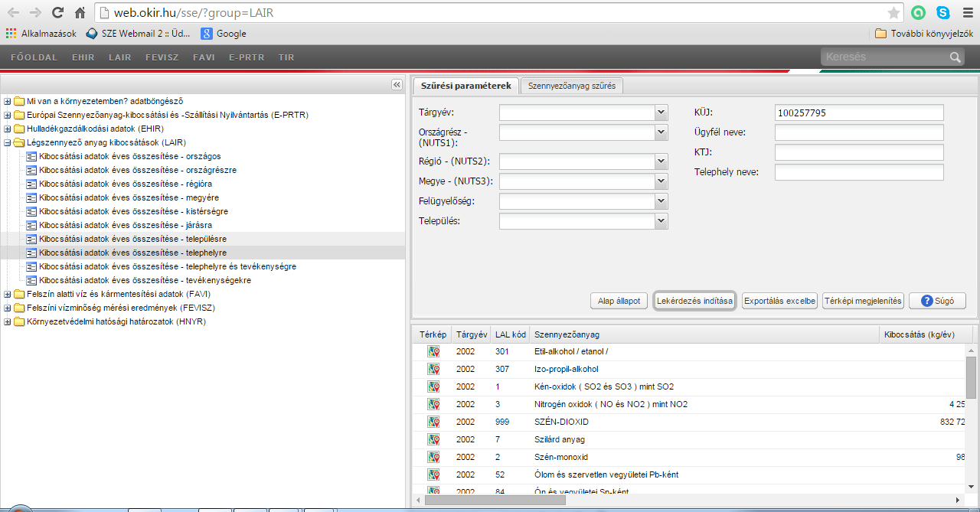Expand Környezetvédelmi hatósági határozatok (HNYR) node
Image resolution: width=980 pixels, height=512 pixels.
click(8, 321)
